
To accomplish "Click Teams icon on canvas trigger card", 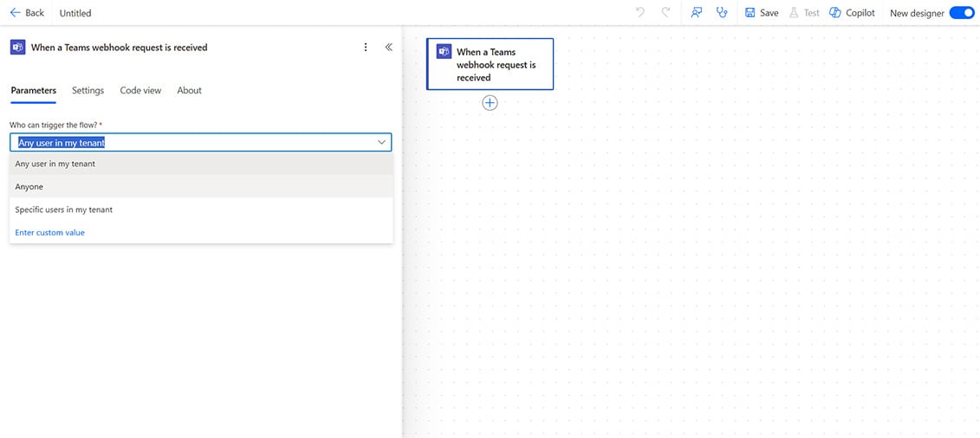I will [445, 53].
